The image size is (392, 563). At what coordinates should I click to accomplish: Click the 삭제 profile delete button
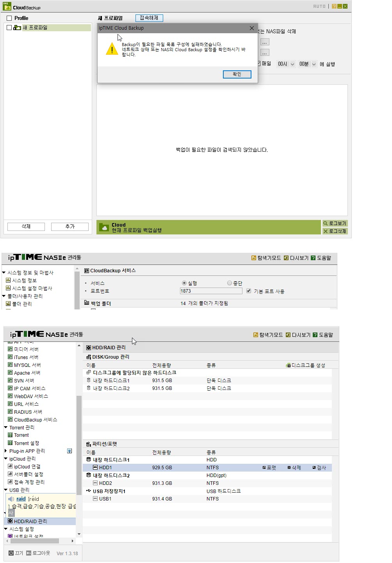pyautogui.click(x=26, y=227)
